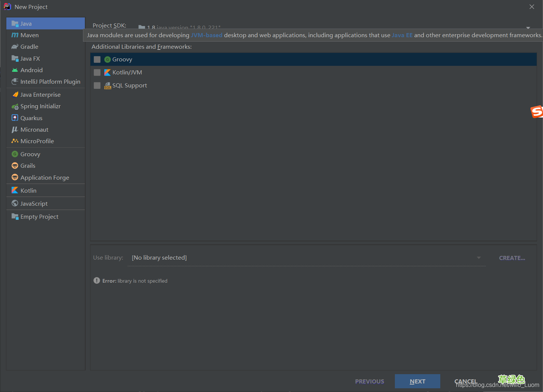Select the Micronaut icon
Screen dimensions: 543x392
point(15,129)
